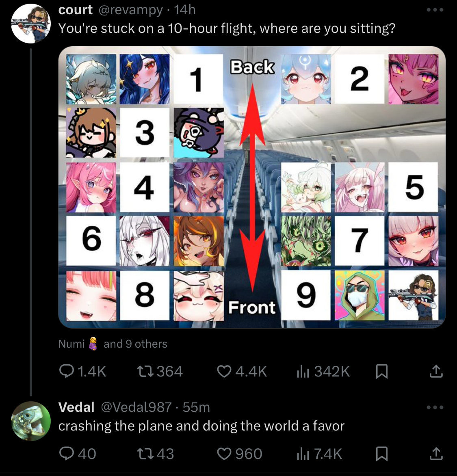This screenshot has height=476, width=457.
Task: Open more options on Vedal's reply
Action: [x=435, y=407]
